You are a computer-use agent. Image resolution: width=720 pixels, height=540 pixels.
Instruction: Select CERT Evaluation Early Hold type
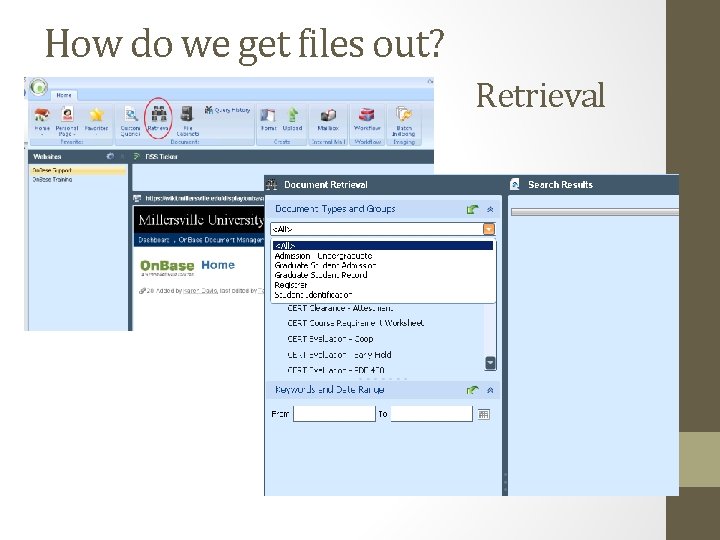(x=339, y=354)
